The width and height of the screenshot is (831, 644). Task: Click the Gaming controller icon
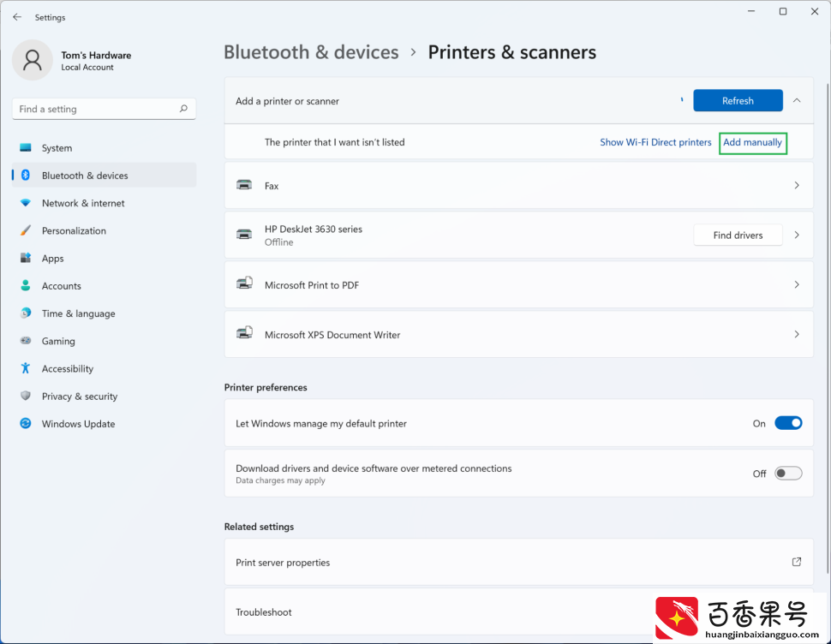pyautogui.click(x=26, y=341)
